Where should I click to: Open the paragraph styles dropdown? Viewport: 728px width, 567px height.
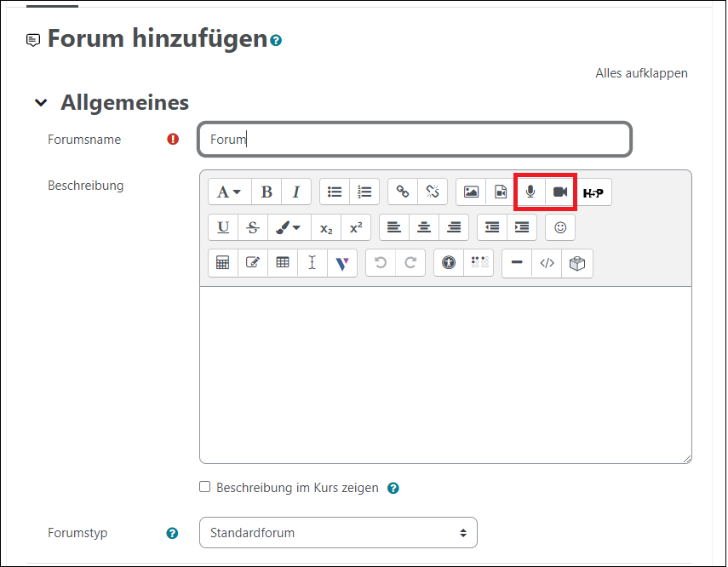[229, 192]
